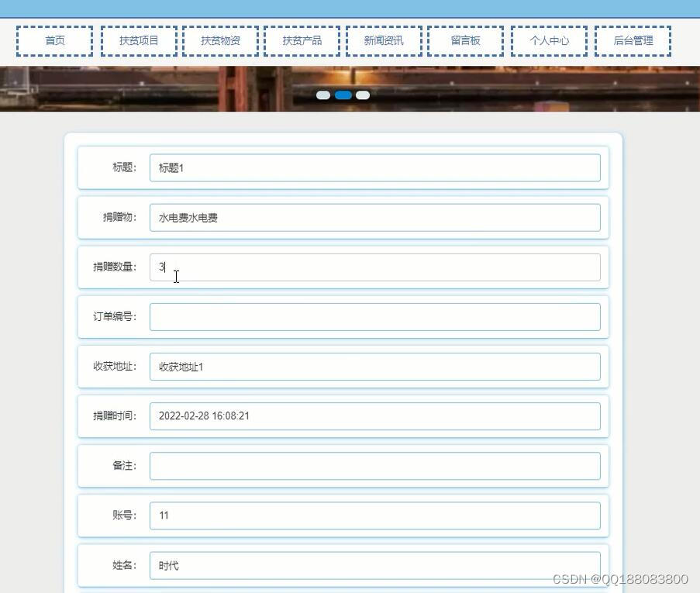Click the 收货地址 shipping address field

tap(375, 366)
